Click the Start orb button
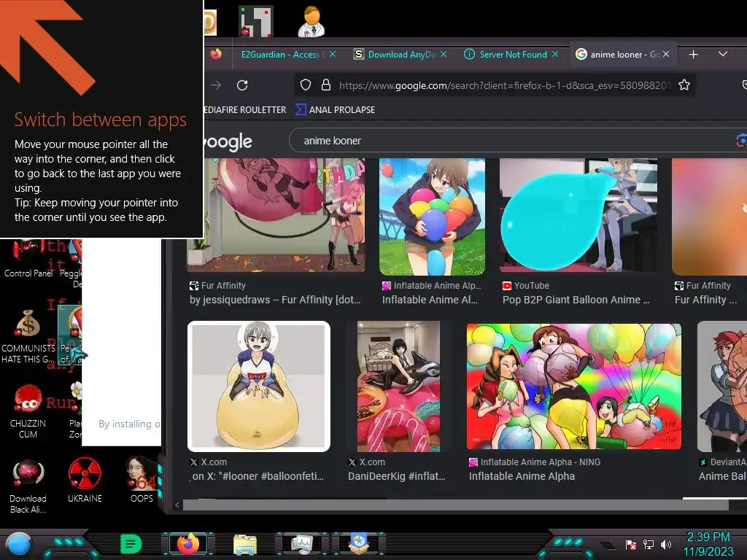The image size is (747, 560). tap(18, 544)
